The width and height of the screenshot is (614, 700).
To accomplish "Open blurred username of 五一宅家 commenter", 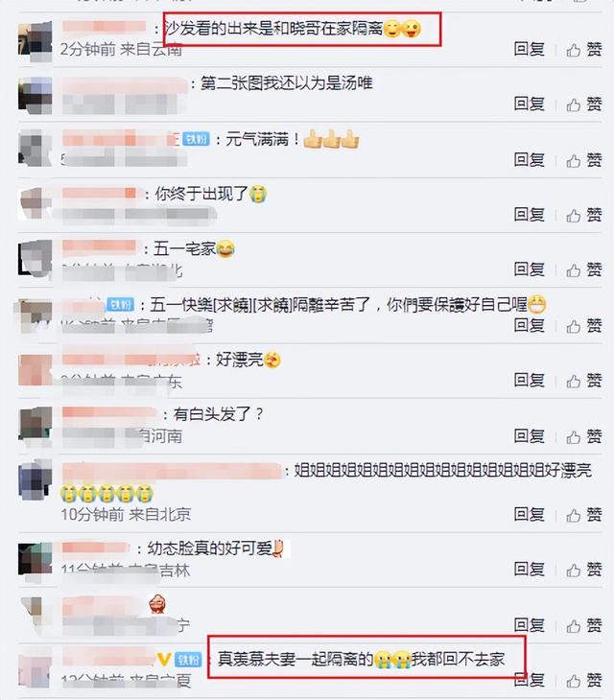I will (x=99, y=247).
